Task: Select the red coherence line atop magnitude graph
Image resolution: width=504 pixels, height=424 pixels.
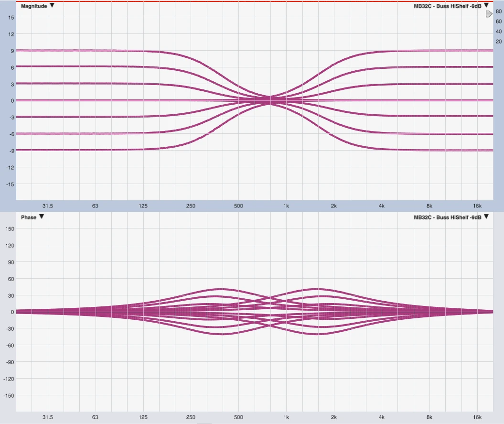Action: click(x=239, y=1)
